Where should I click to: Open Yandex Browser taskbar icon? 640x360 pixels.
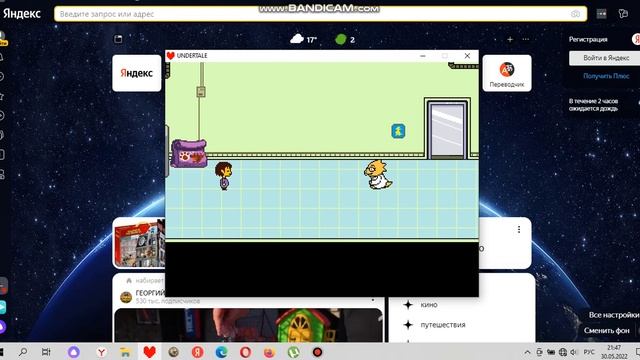(x=102, y=352)
